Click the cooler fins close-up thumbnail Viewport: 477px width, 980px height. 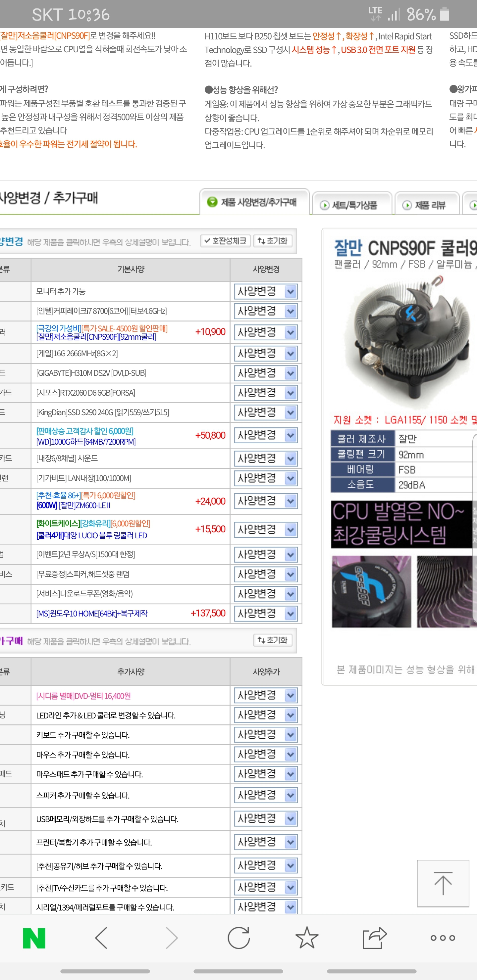447,592
